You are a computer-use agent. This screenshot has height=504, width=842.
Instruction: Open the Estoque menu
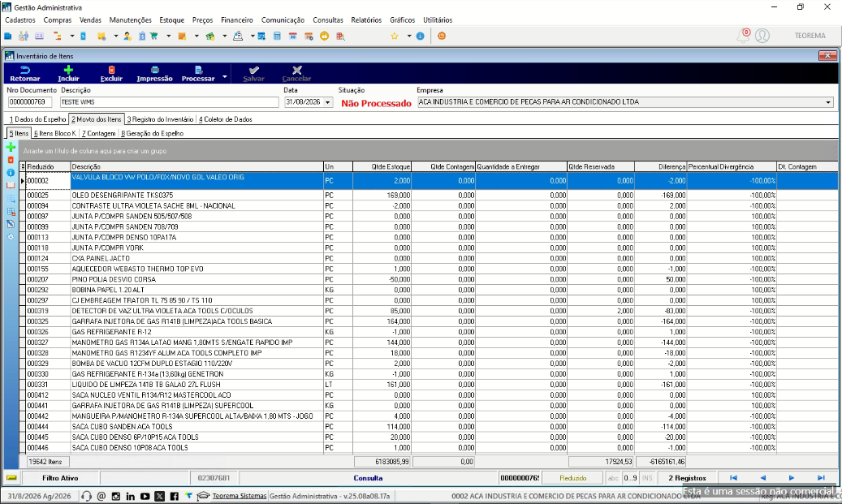172,19
